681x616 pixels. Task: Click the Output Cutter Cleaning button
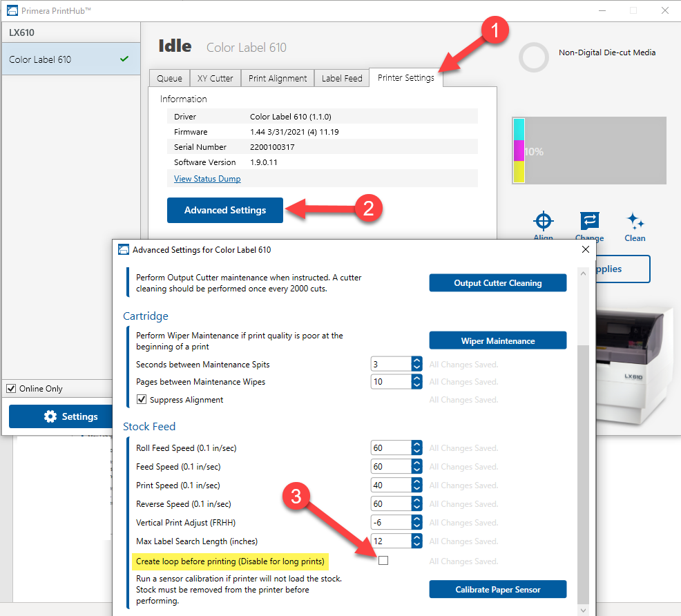click(x=498, y=283)
